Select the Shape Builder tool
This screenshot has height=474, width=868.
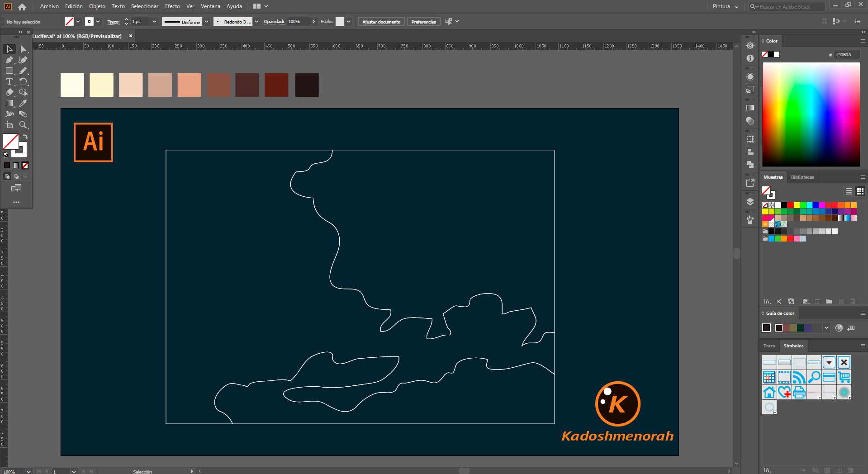(x=23, y=92)
